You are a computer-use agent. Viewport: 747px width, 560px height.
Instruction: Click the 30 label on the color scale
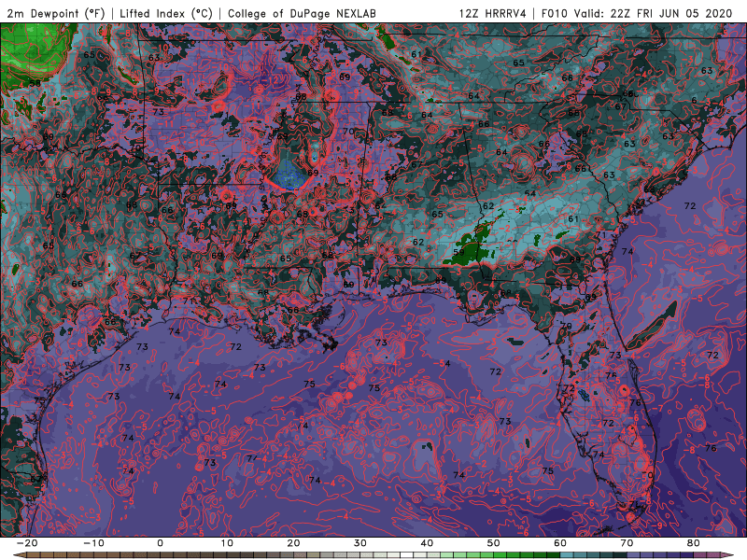[360, 543]
